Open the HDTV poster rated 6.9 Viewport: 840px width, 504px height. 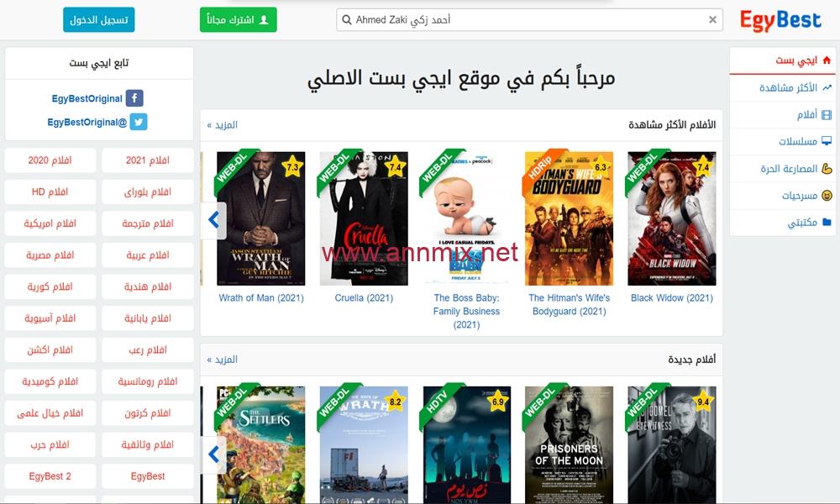[466, 444]
